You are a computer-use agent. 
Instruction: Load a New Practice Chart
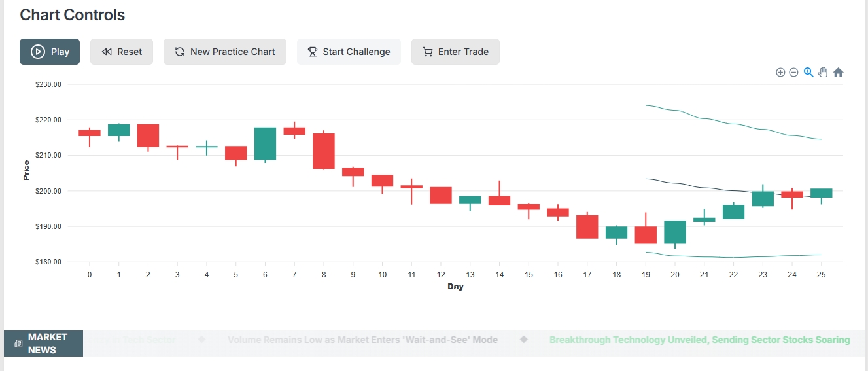(x=225, y=52)
